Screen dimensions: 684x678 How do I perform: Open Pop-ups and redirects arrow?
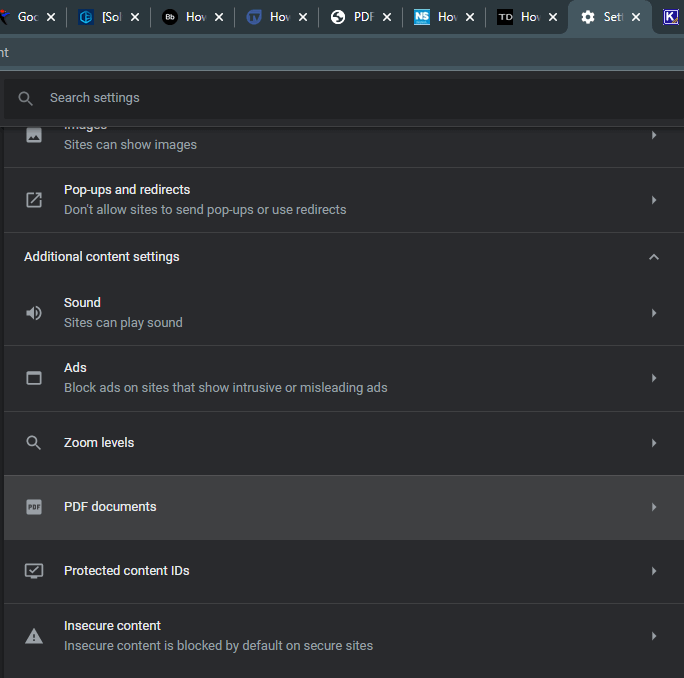(653, 200)
